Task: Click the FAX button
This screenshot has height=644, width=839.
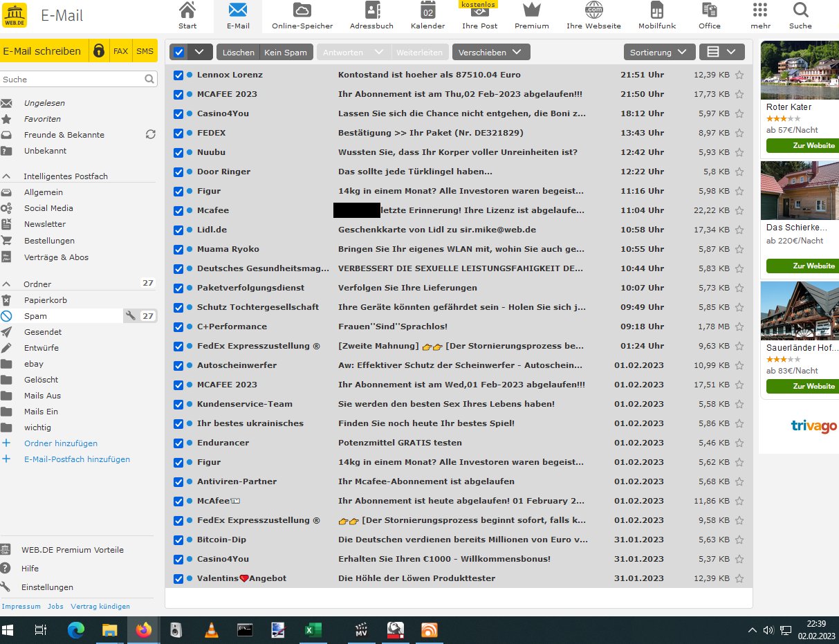Action: 121,51
